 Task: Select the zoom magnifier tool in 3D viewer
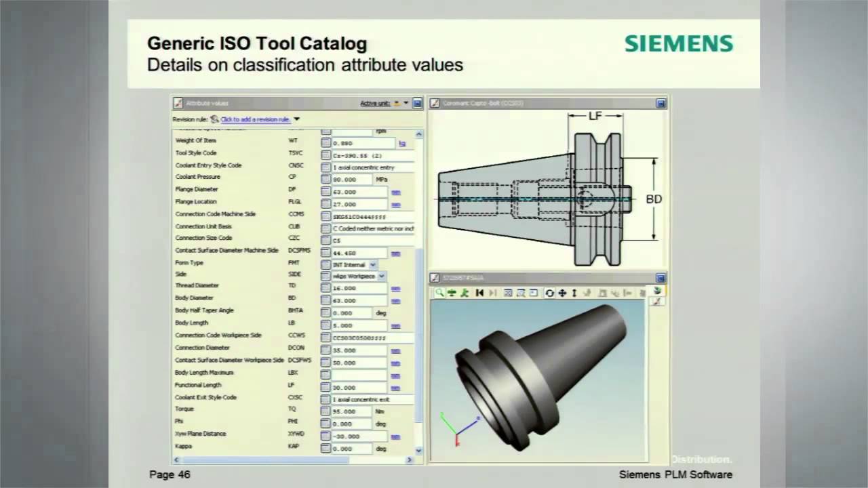point(439,293)
